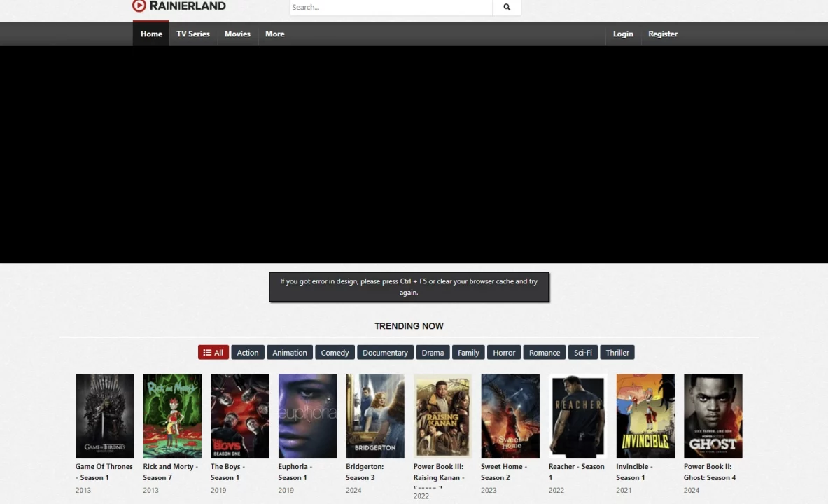Viewport: 828px width, 504px height.
Task: Choose the Horror genre filter
Action: (x=504, y=353)
